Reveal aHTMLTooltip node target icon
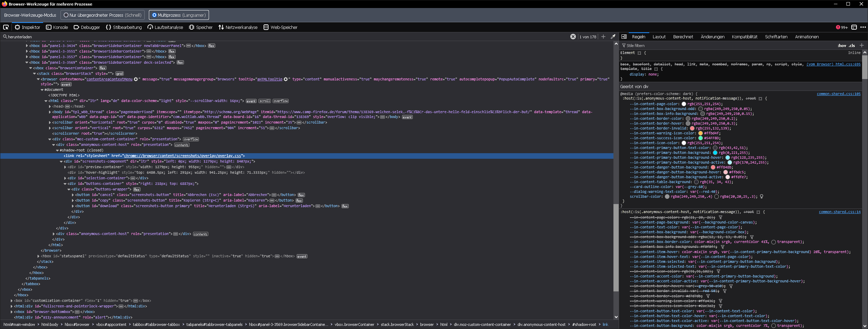This screenshot has width=868, height=329. [286, 79]
